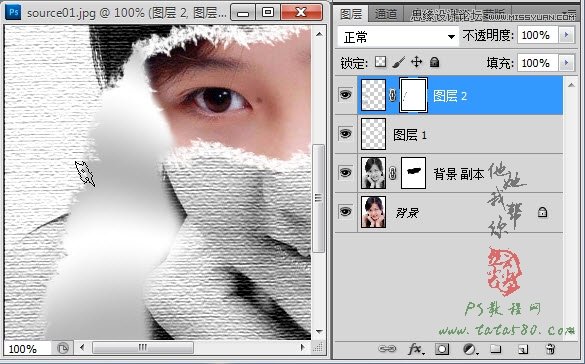Hide the 图层 2 layer

[345, 95]
